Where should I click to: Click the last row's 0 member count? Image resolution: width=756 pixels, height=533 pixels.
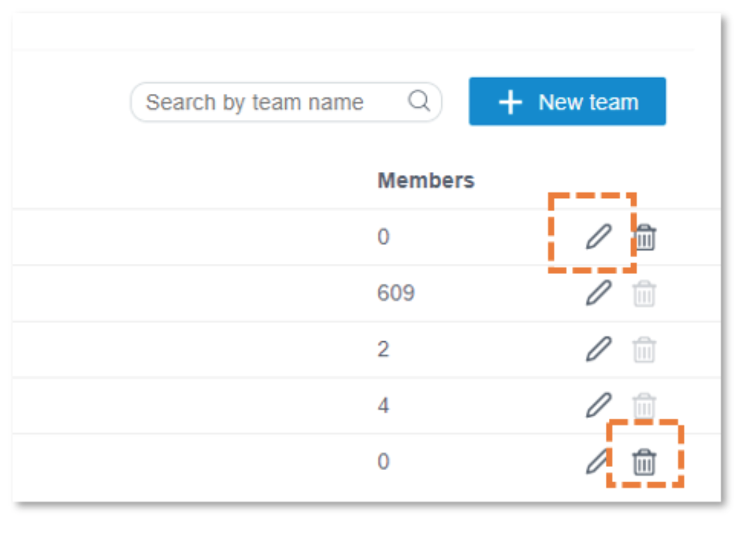pos(383,461)
